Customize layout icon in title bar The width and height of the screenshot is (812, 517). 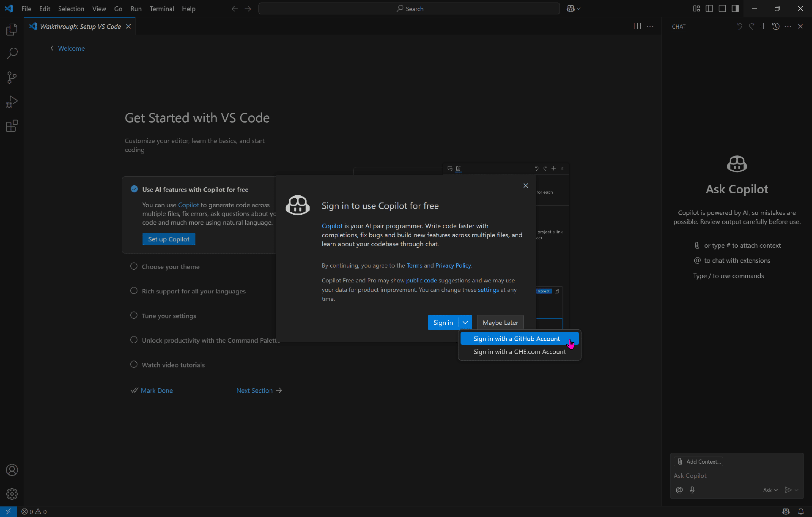(x=697, y=8)
